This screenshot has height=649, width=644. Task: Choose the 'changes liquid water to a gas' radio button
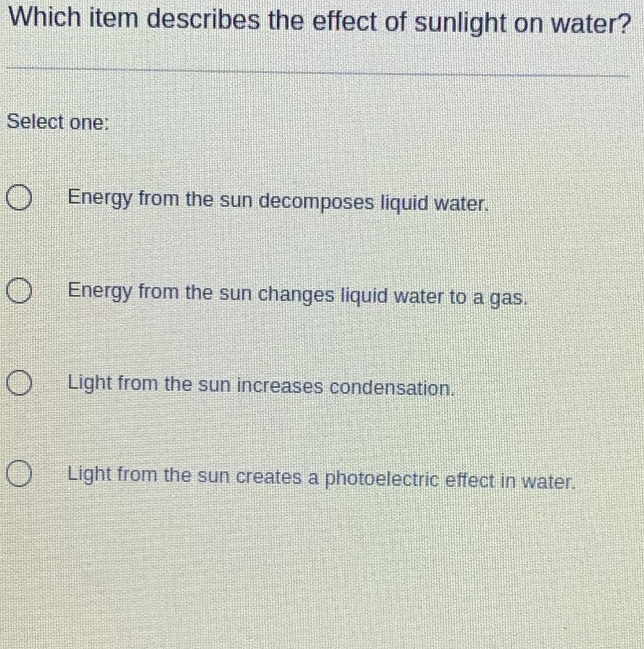(19, 291)
